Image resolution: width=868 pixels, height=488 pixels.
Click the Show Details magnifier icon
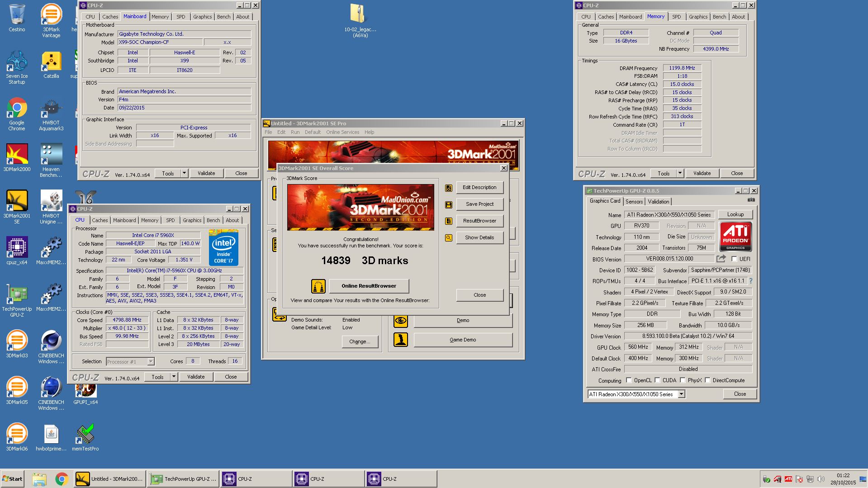point(449,238)
